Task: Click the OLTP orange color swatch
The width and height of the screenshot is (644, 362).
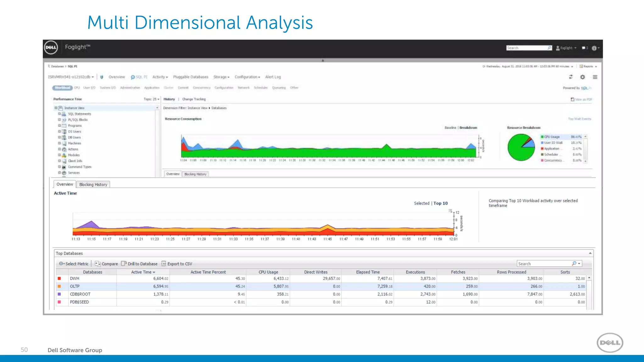Action: [59, 286]
